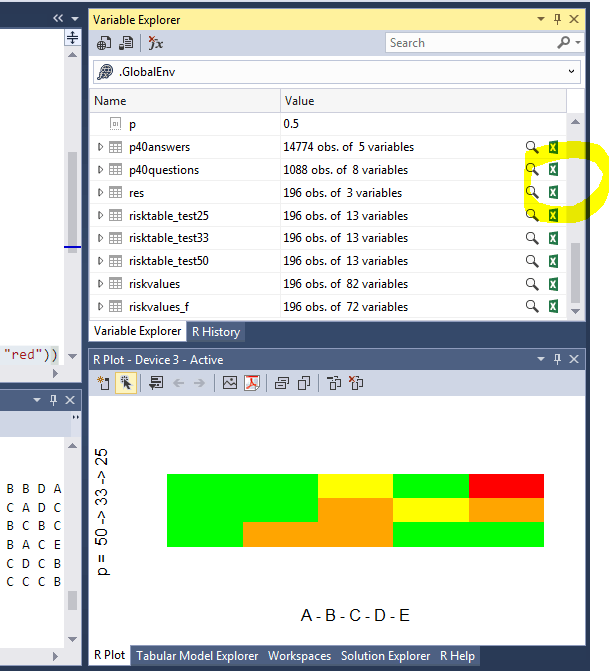
Task: Open riskvalues in Excel
Action: pos(553,284)
